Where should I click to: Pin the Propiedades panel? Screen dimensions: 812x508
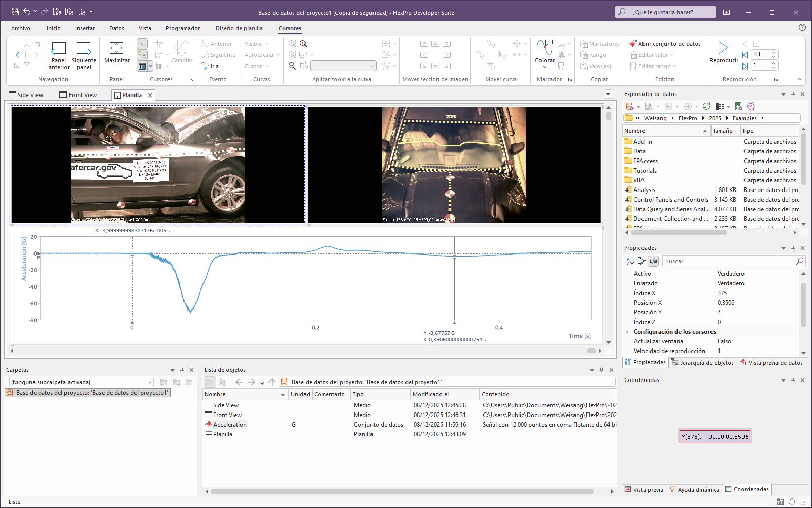click(793, 248)
